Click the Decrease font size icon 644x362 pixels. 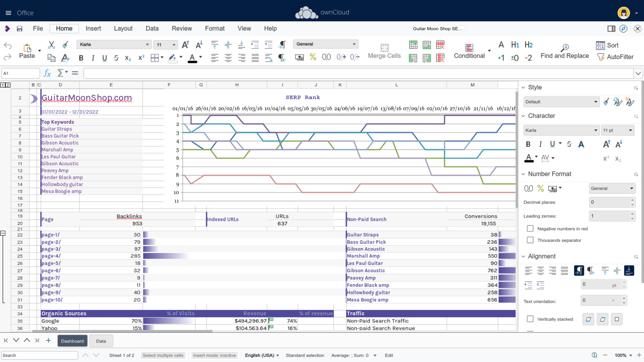point(199,45)
